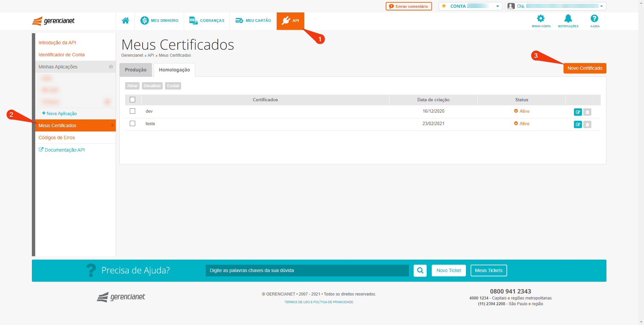Screen dimensions: 644x325
Task: Click the Ajuda question mark icon
Action: pos(594,19)
